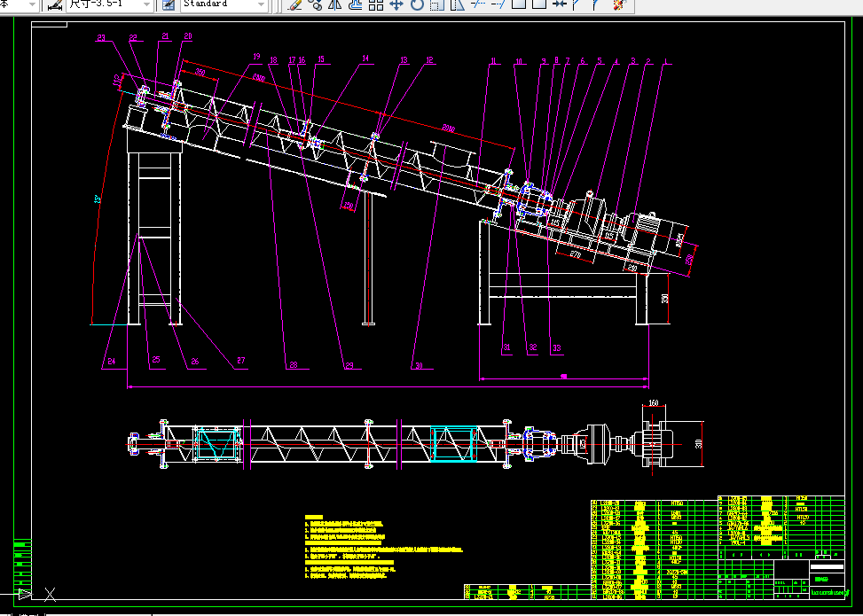Select part callout number 24
The image size is (863, 616).
click(112, 361)
